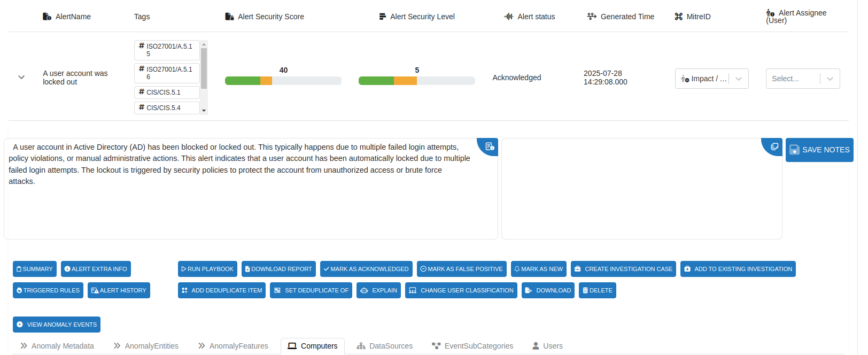Click the Alert Security Level header icon
Image resolution: width=868 pixels, height=355 pixels.
(x=382, y=17)
